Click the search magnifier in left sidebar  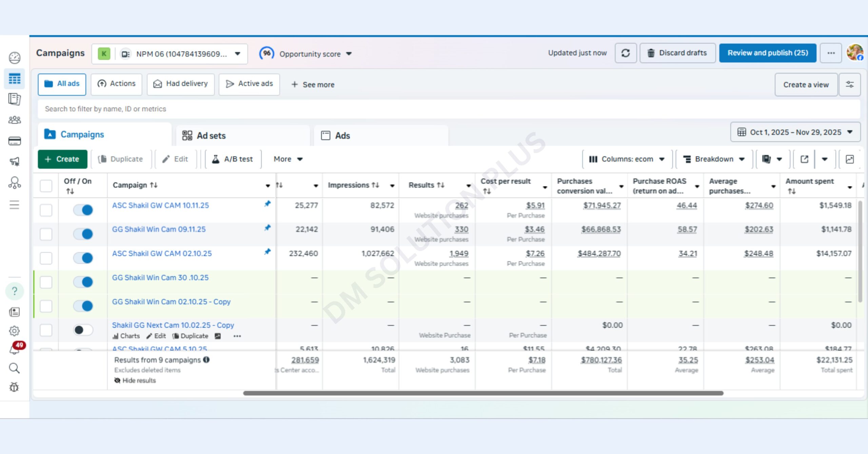[x=14, y=368]
